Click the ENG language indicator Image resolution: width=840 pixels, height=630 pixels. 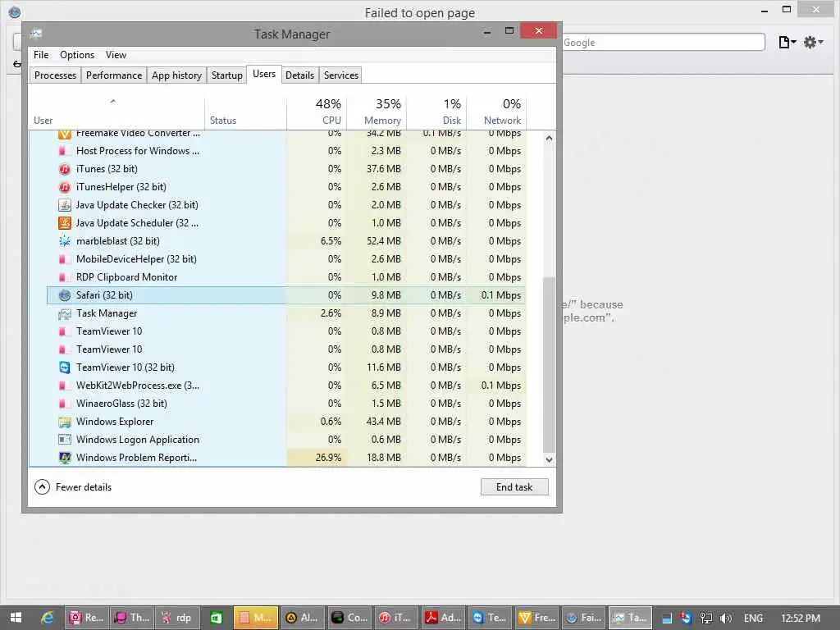point(753,619)
